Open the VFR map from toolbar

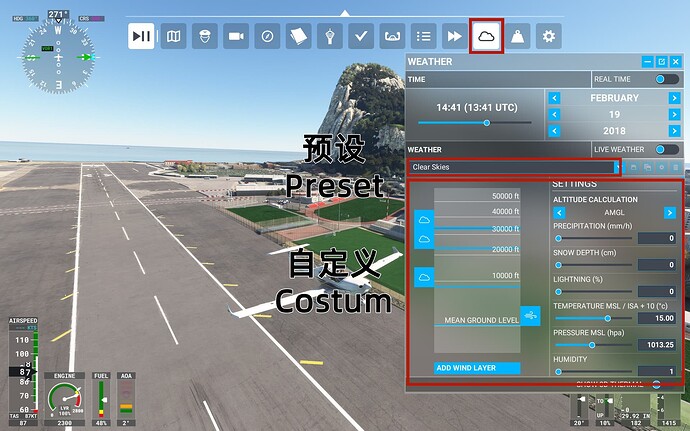(x=174, y=36)
